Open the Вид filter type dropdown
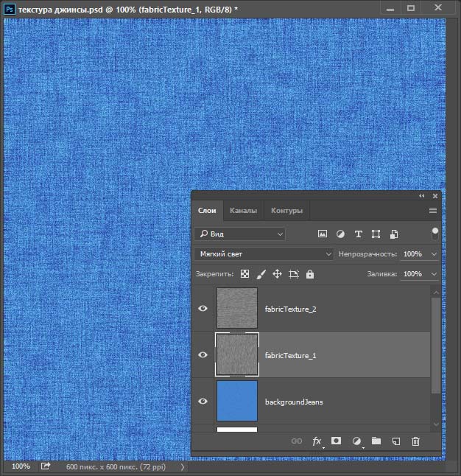This screenshot has width=461, height=476. (x=239, y=234)
